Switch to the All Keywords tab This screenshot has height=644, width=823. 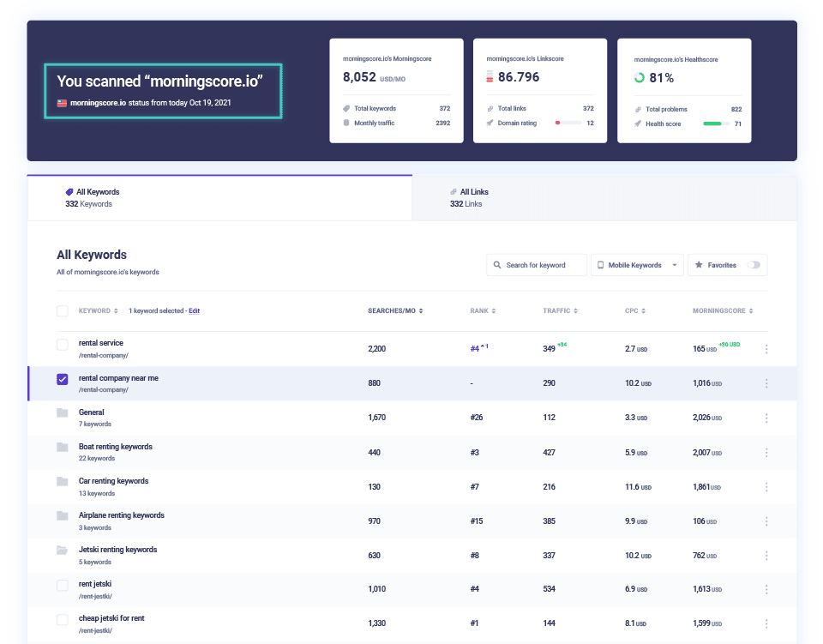(x=219, y=198)
